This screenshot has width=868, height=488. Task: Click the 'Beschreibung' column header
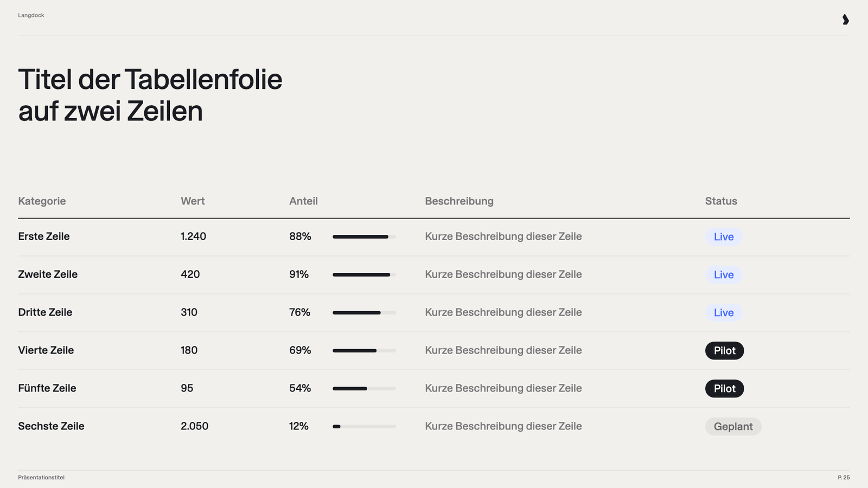(x=459, y=201)
